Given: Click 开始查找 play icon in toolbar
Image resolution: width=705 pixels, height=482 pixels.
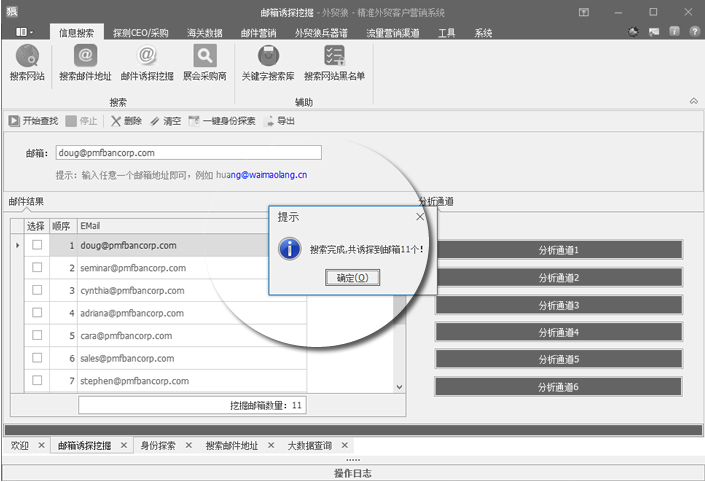Looking at the screenshot, I should tap(14, 121).
